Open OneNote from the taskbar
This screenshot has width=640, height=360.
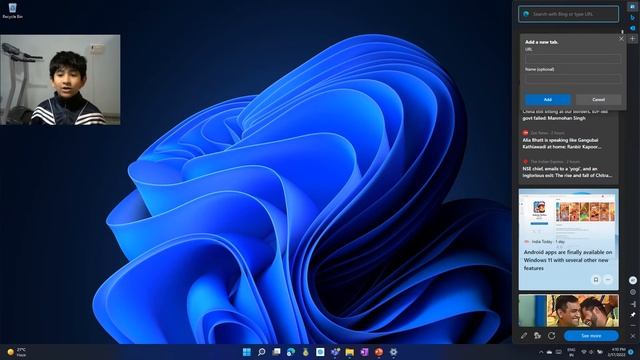tap(364, 352)
